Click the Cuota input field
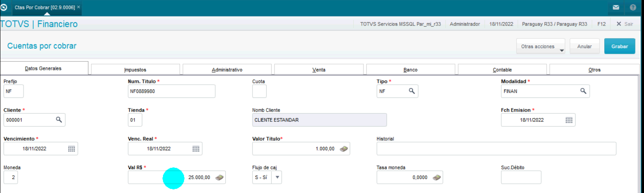This screenshot has width=644, height=193. [x=259, y=91]
